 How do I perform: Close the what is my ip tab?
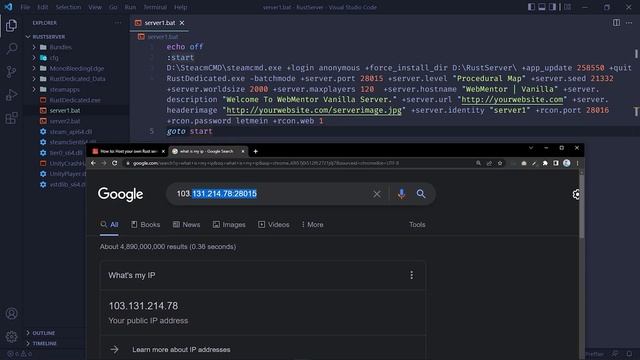(x=243, y=151)
